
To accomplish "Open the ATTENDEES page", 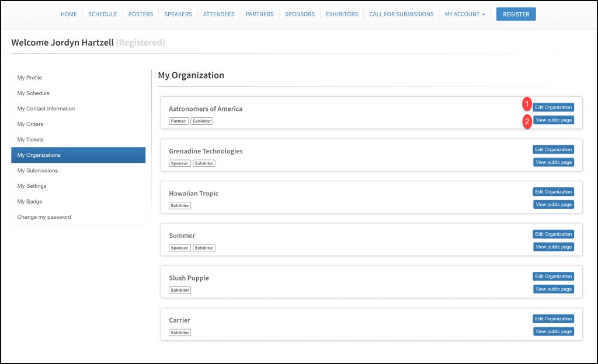I will click(x=218, y=14).
